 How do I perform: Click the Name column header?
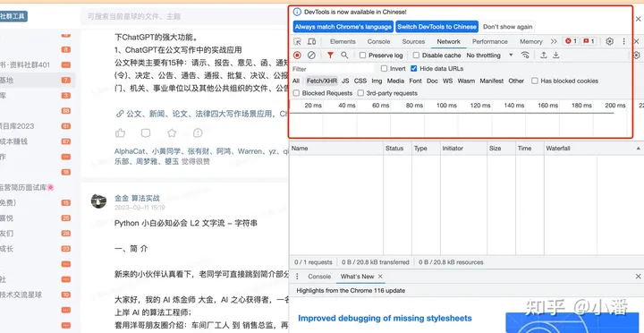pos(336,149)
